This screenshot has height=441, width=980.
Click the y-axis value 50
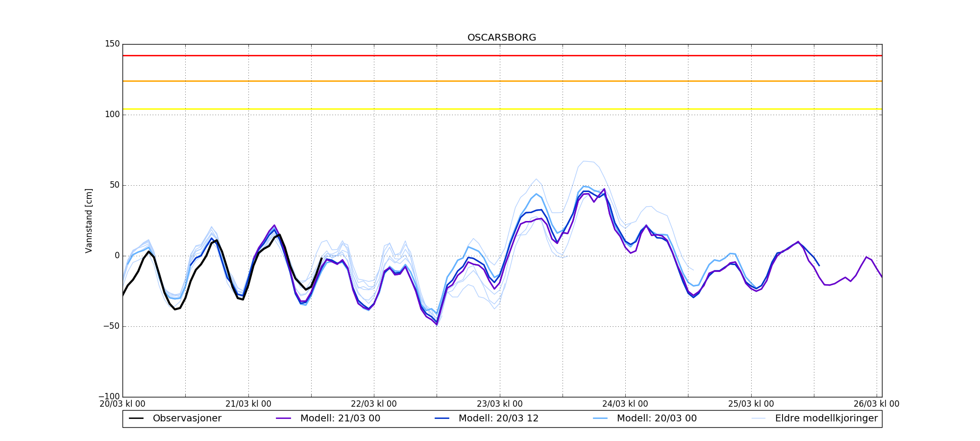pos(115,185)
